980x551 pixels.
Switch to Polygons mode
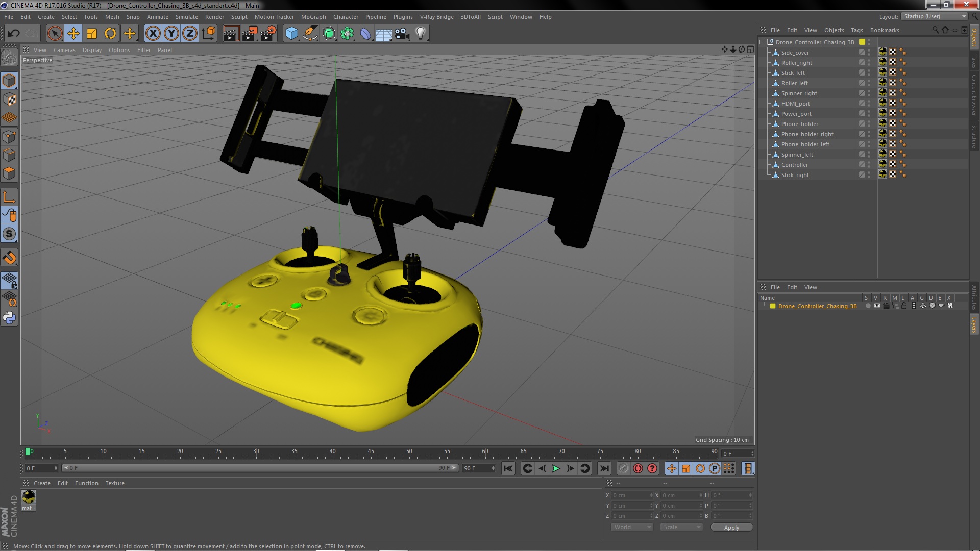coord(9,174)
